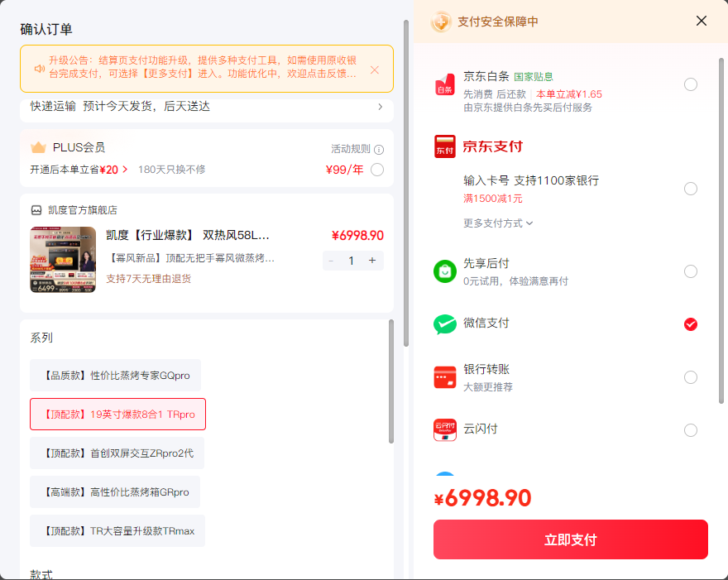728x580 pixels.
Task: Enable the PLUS会员 ¥99/年 option
Action: [x=377, y=170]
